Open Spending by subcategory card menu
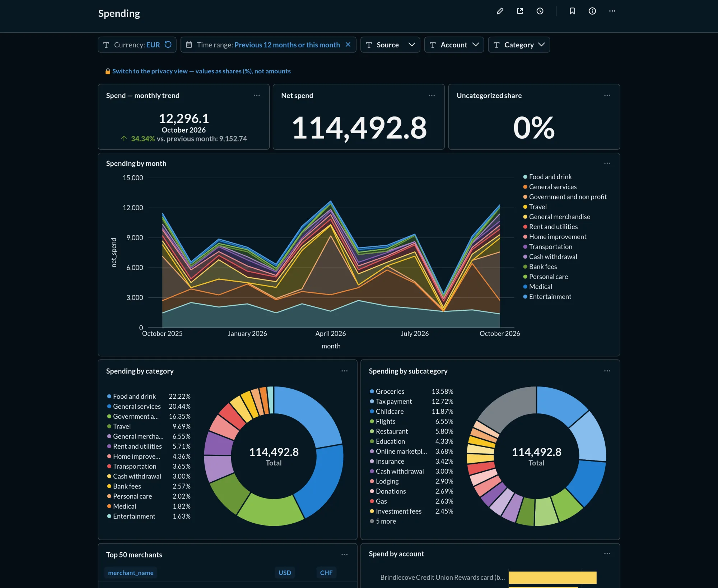This screenshot has width=718, height=588. (x=607, y=371)
